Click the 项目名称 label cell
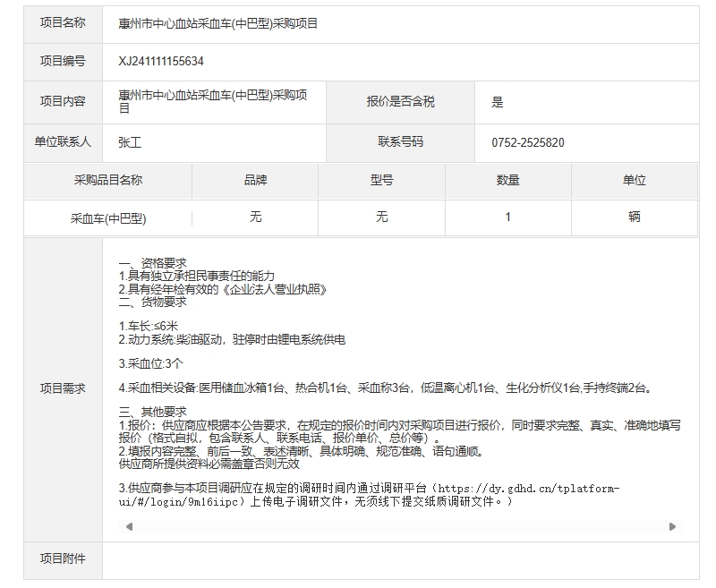The image size is (716, 588). click(x=63, y=24)
